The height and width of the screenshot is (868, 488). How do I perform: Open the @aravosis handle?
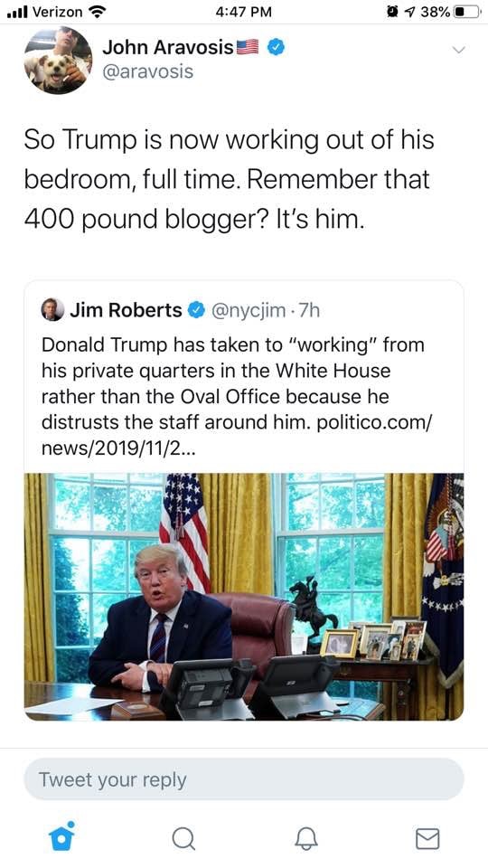pyautogui.click(x=147, y=71)
